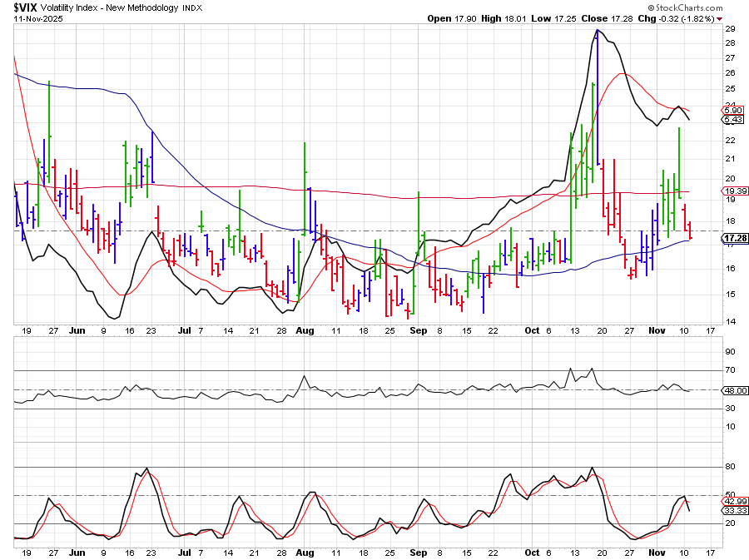Viewport: 749px width, 560px height.
Task: Click the Low 17.25 value in header
Action: point(545,18)
